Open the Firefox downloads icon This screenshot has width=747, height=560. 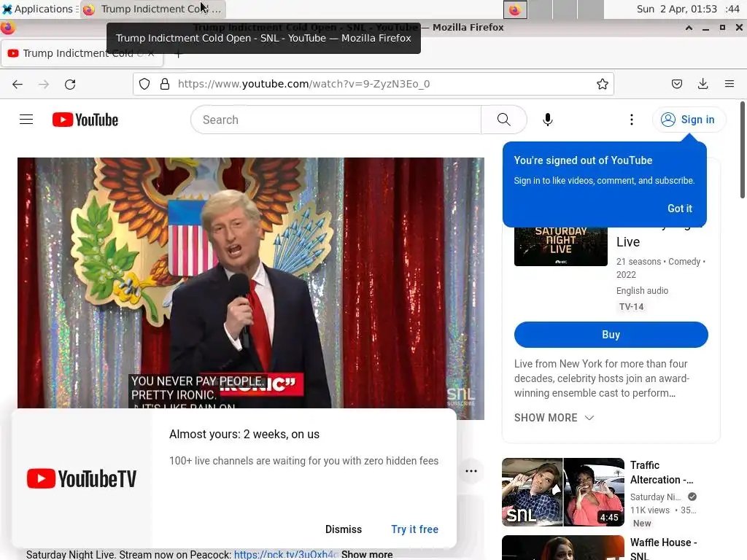click(703, 84)
